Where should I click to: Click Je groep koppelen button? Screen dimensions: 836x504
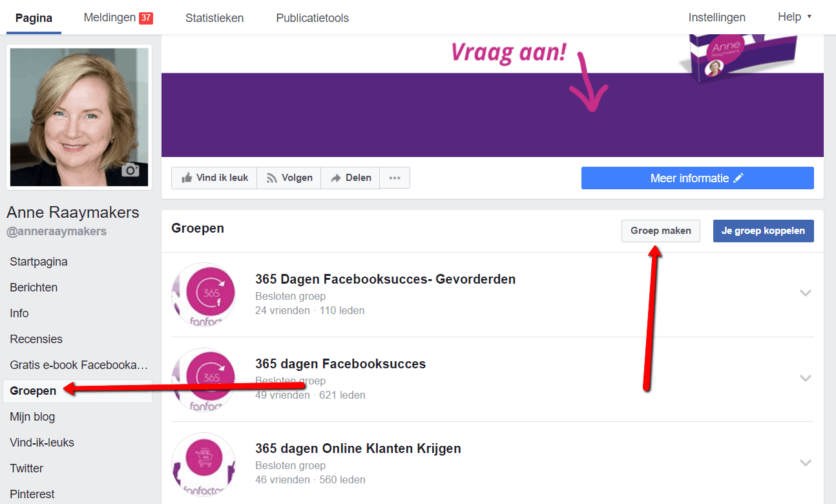click(763, 231)
